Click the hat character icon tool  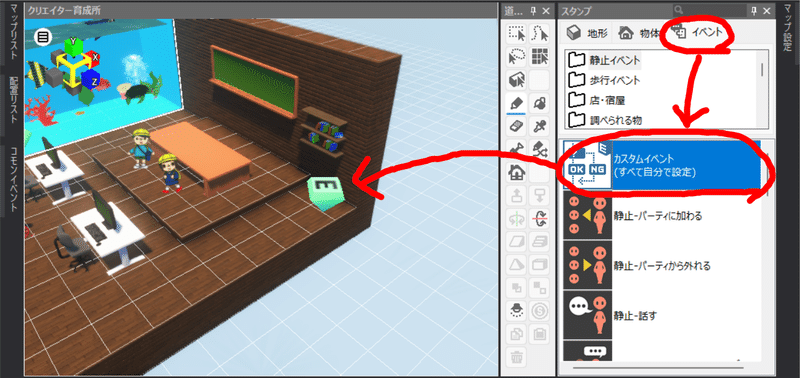[517, 311]
